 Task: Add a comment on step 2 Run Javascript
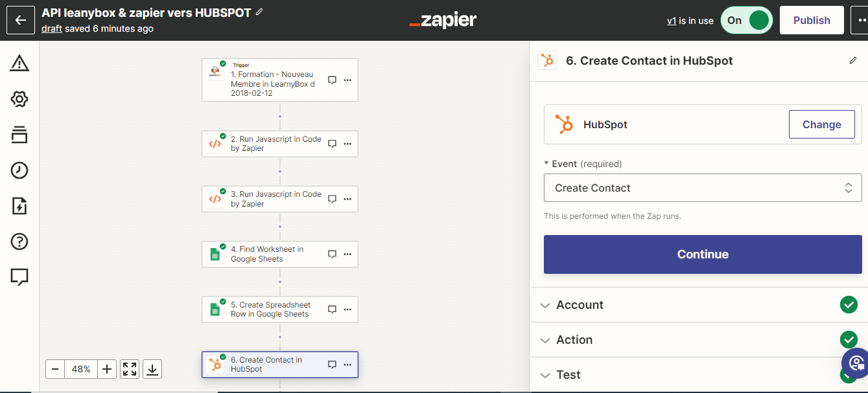[332, 144]
